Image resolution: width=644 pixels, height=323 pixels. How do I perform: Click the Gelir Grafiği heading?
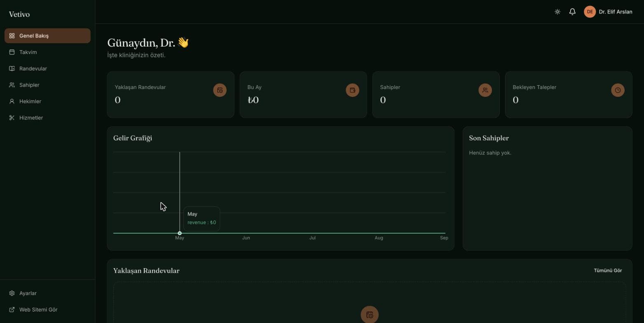[x=133, y=138]
